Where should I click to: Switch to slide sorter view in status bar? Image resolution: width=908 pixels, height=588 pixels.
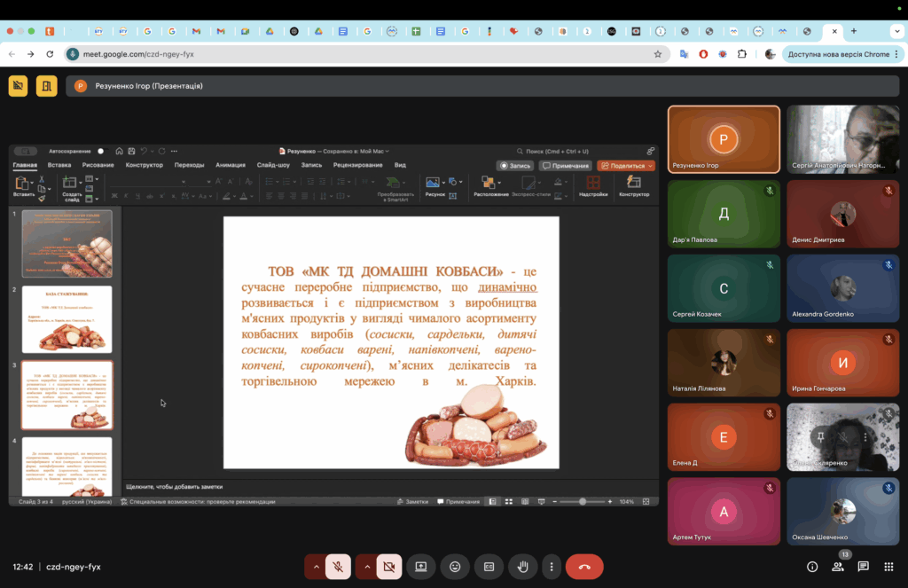[x=509, y=502]
